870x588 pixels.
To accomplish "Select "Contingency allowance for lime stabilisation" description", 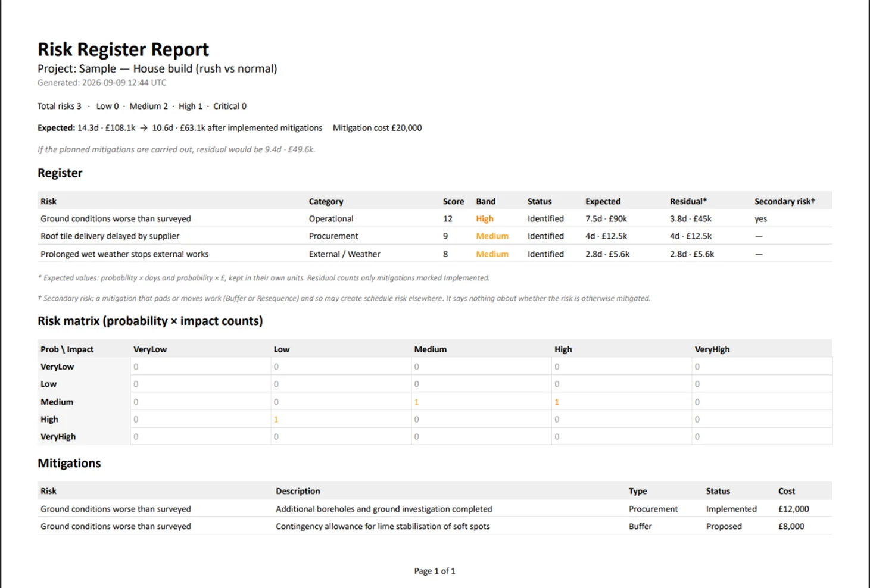I will tap(383, 527).
